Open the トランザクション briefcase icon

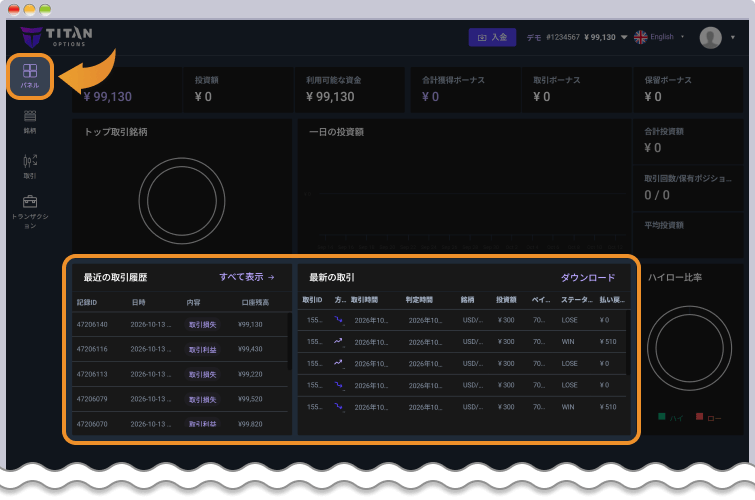[30, 211]
